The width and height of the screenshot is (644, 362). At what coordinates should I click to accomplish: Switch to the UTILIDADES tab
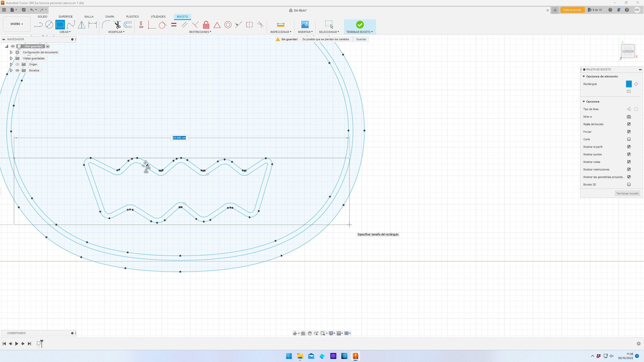(x=158, y=17)
